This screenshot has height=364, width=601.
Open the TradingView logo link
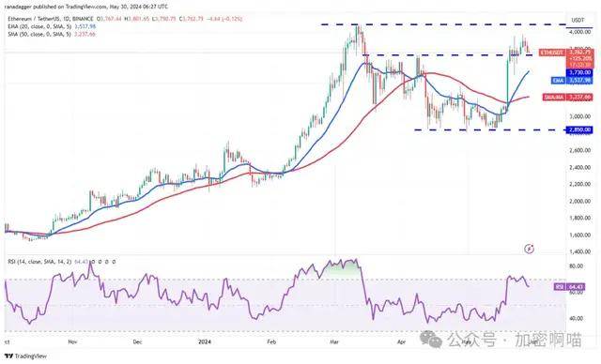25,356
